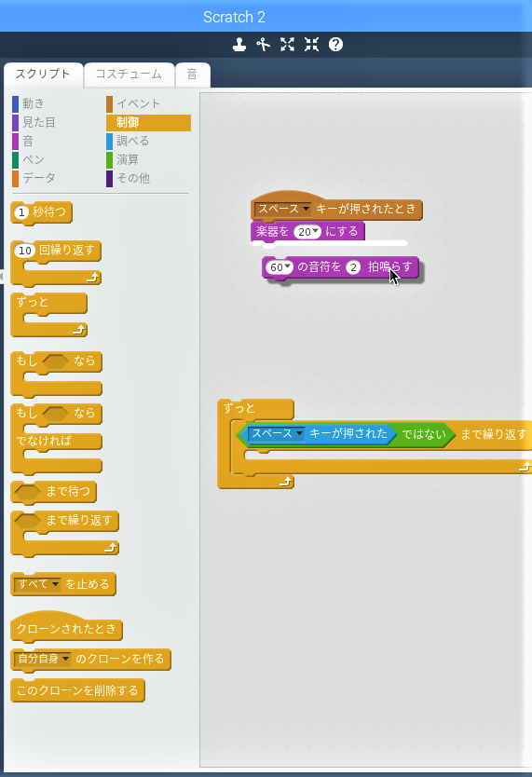Viewport: 532px width, 777px height.
Task: Click the Shrink sprite tool icon
Action: (311, 45)
